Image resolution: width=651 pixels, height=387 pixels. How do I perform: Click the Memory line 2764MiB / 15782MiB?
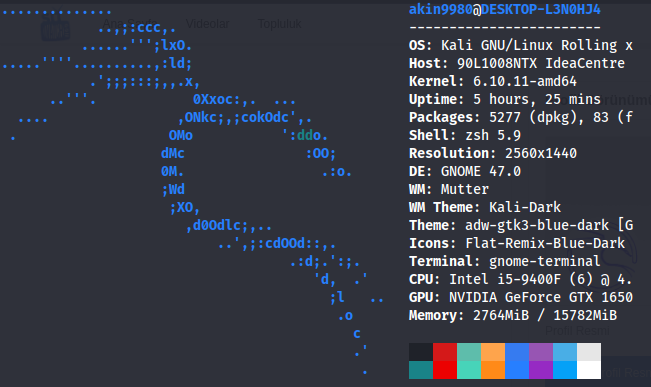pyautogui.click(x=513, y=316)
